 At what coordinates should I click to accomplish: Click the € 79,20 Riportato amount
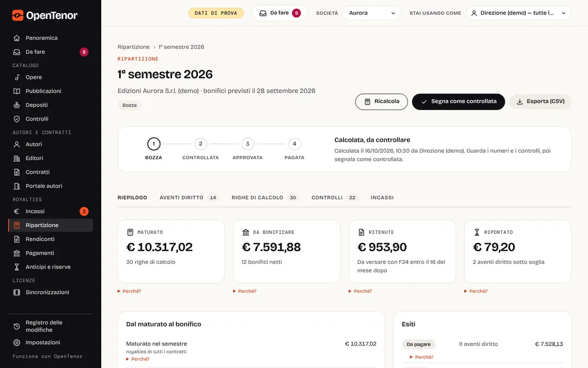(494, 247)
